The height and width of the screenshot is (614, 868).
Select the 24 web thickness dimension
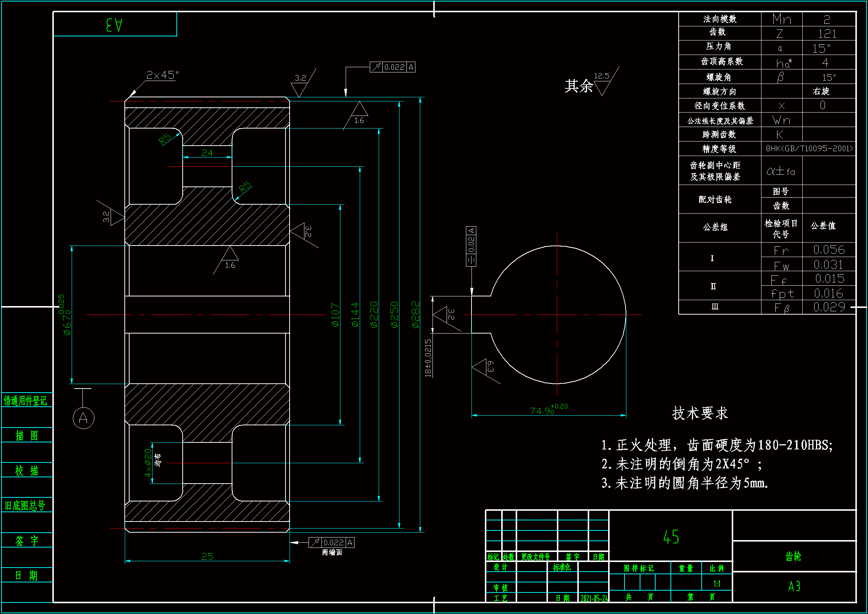[207, 153]
